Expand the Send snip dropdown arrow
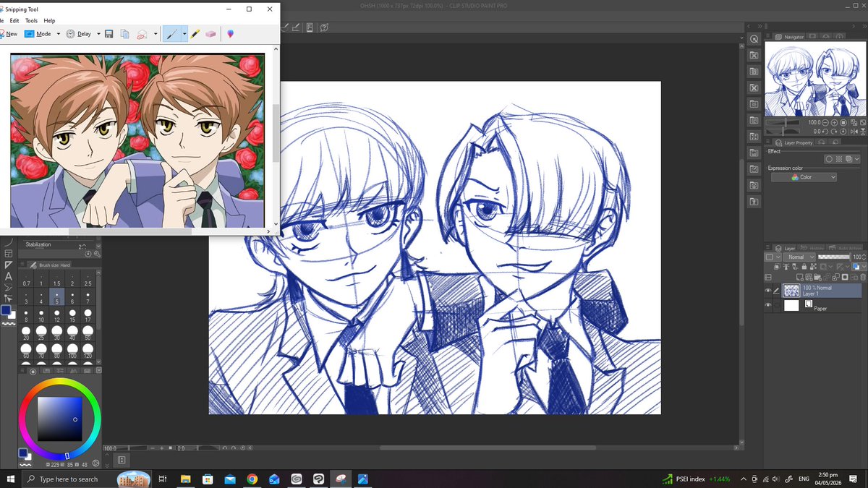 156,33
